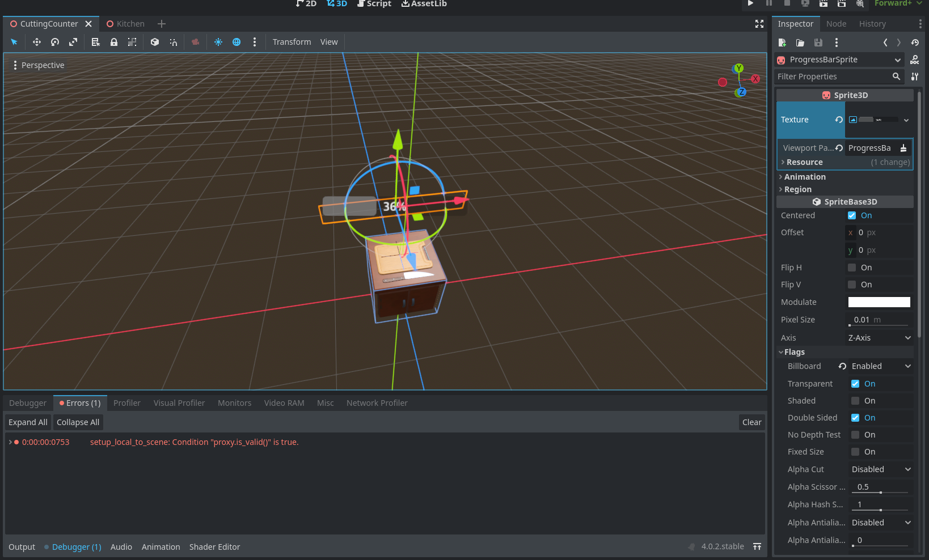This screenshot has width=929, height=560.
Task: Select the Rotate tool
Action: (54, 42)
